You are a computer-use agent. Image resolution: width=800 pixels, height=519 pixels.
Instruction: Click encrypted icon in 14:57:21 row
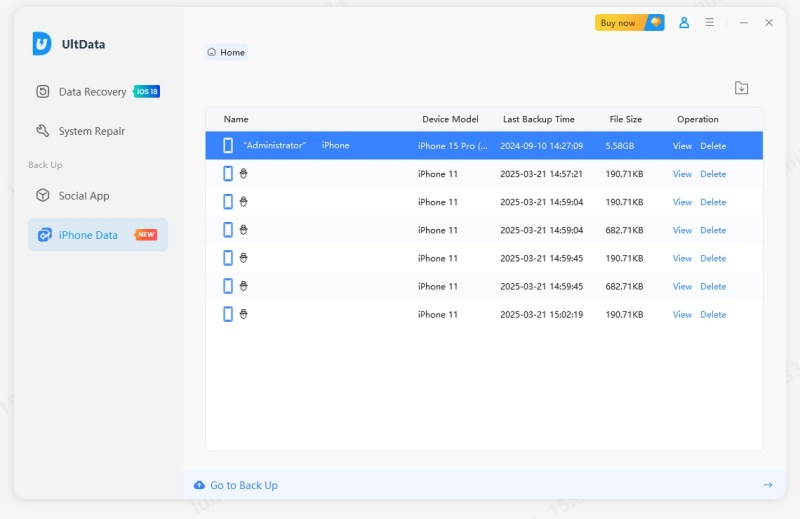pos(243,174)
